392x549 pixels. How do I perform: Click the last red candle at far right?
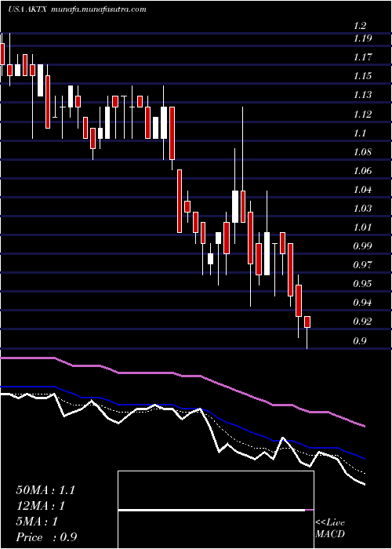coord(307,322)
